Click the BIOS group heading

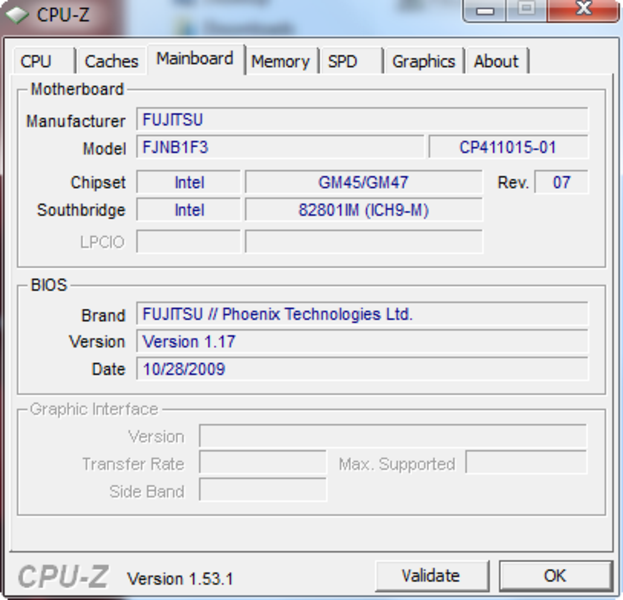49,285
